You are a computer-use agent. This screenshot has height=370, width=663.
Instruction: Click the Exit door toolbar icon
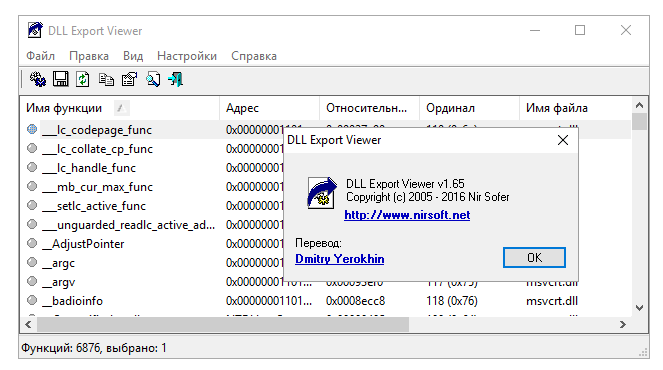pos(175,79)
